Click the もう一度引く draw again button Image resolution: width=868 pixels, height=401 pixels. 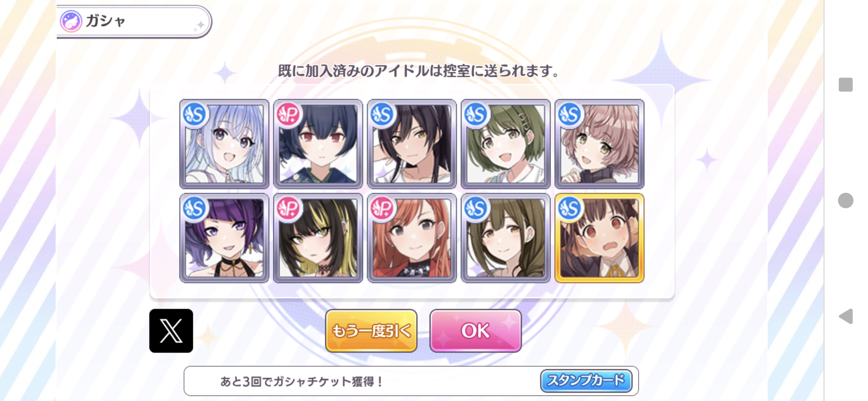371,331
